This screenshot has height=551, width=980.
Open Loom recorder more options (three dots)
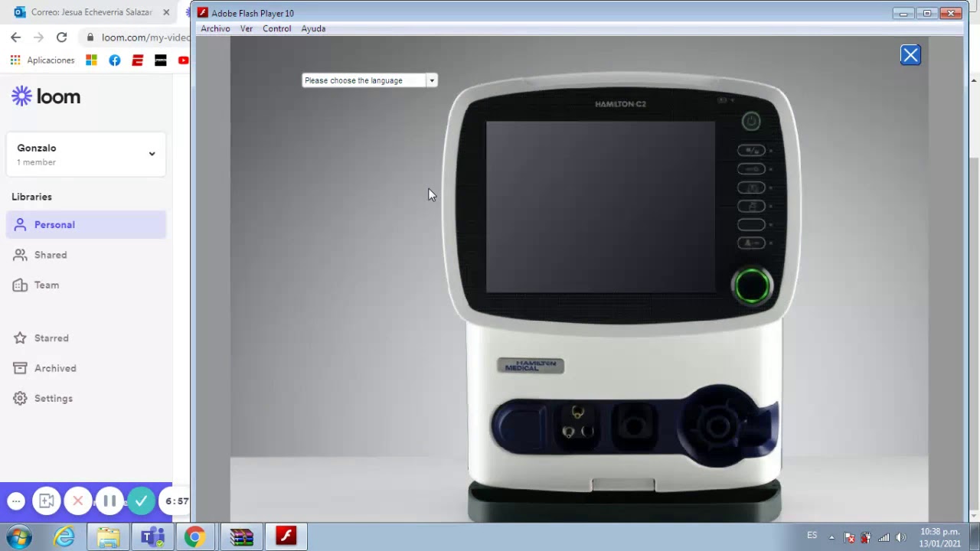tap(16, 501)
